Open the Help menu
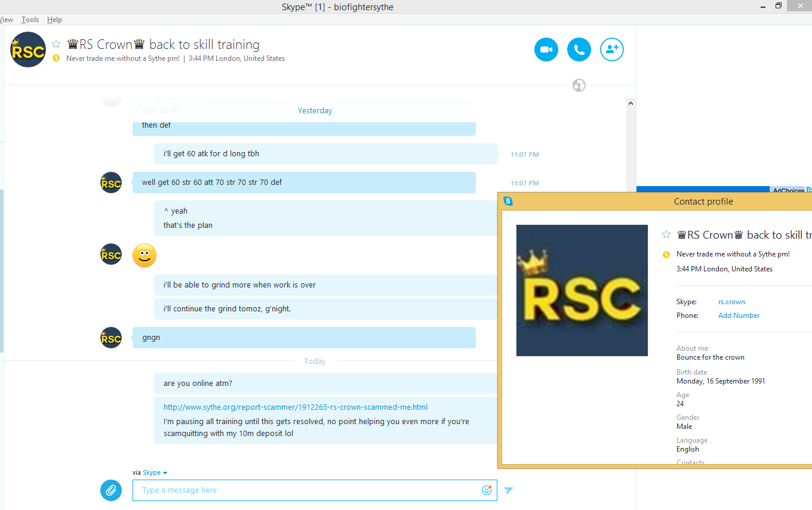Screen dimensions: 812x510 point(54,20)
